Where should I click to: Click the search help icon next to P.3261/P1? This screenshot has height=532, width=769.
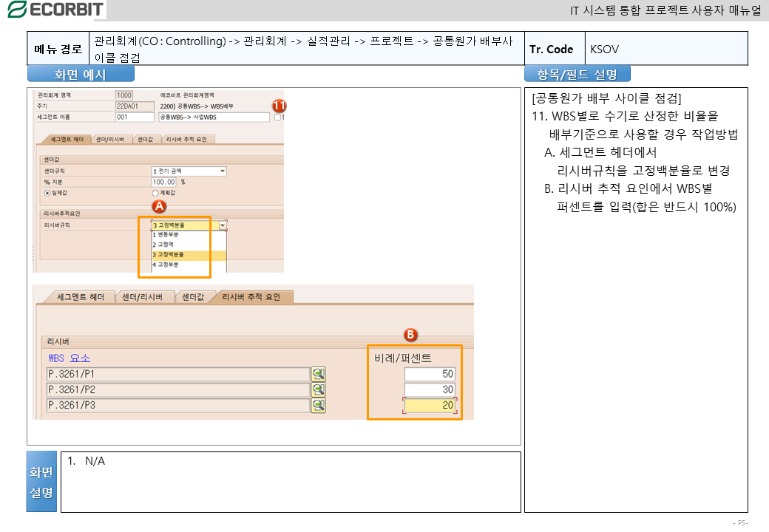tap(318, 374)
